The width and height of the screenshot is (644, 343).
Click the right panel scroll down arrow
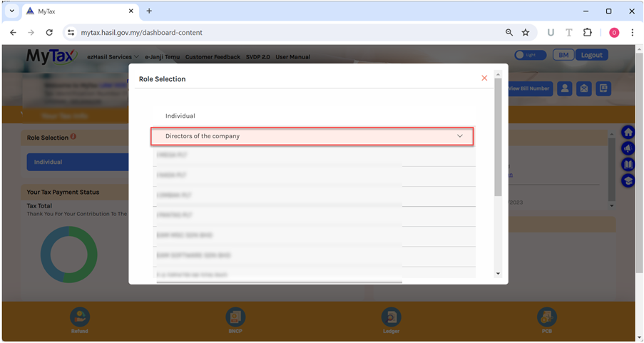612,205
